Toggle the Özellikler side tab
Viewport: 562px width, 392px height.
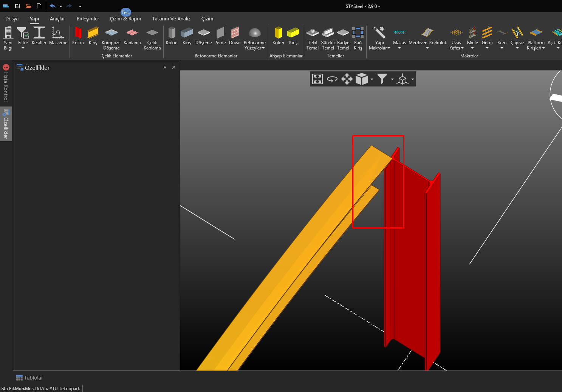[x=6, y=124]
